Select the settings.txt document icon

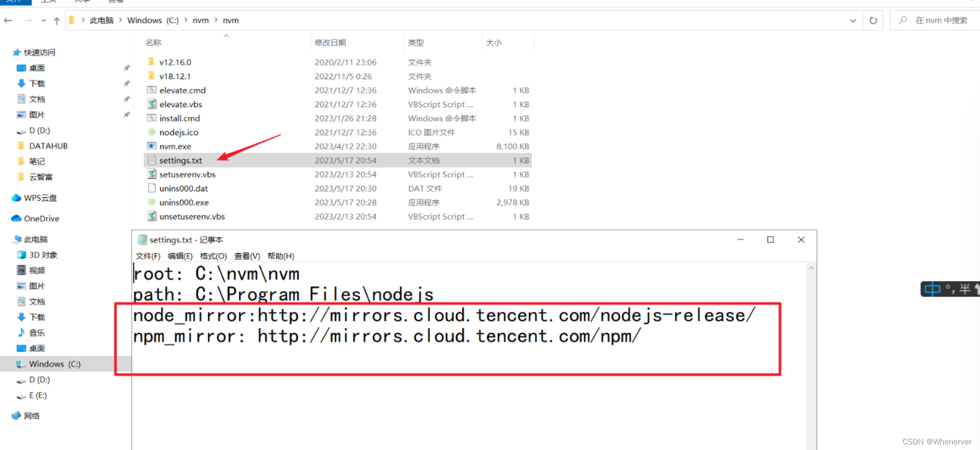151,160
